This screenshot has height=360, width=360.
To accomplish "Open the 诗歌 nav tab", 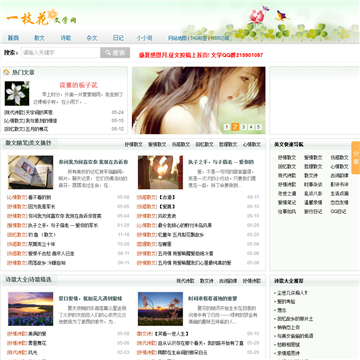I will [66, 38].
